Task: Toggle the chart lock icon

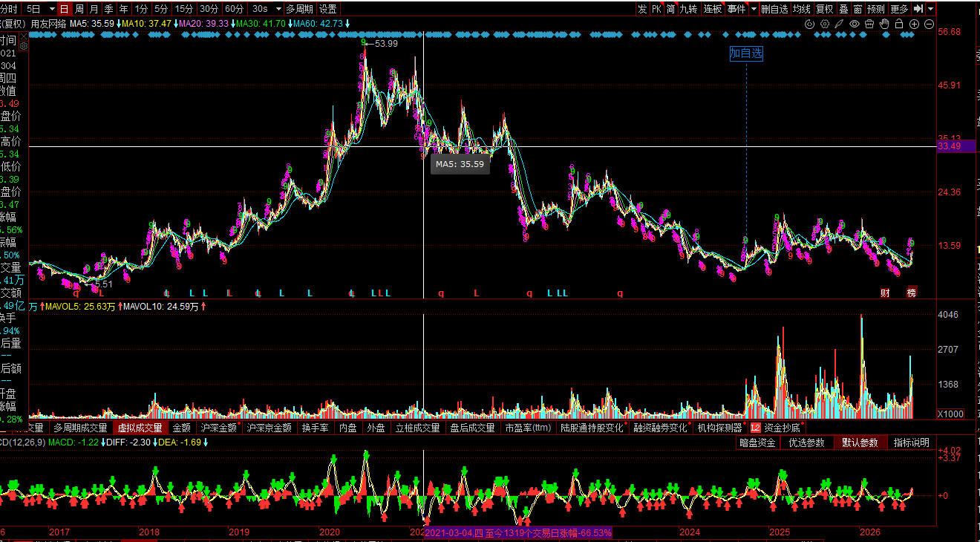Action: (899, 24)
